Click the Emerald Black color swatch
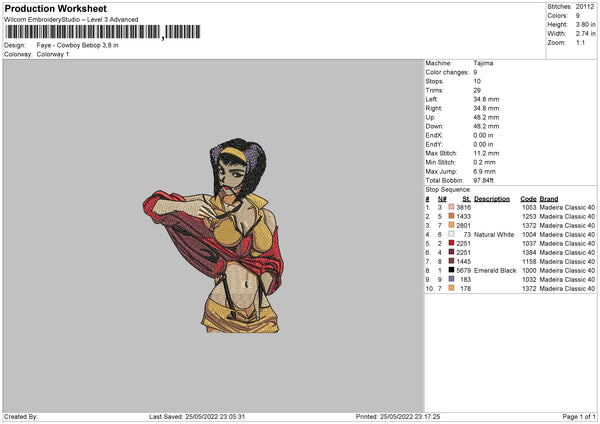The image size is (600, 424). click(451, 270)
